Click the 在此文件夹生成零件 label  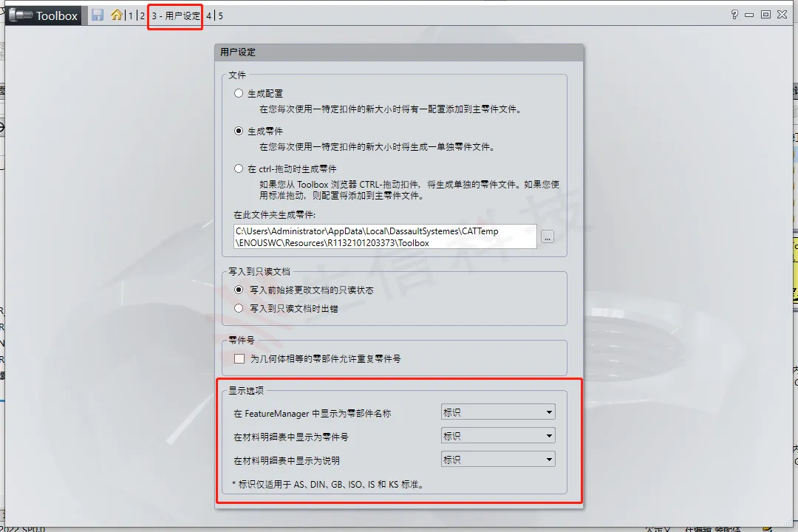274,215
